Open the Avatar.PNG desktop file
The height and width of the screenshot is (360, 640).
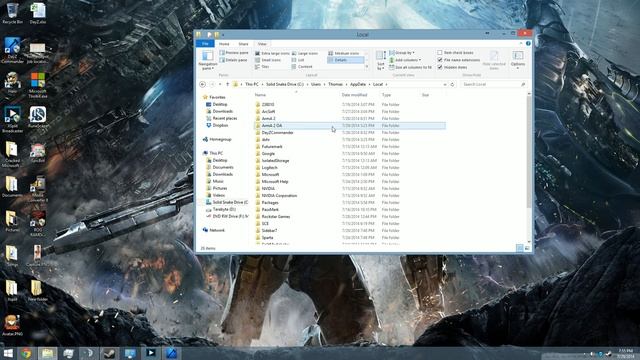[12, 325]
